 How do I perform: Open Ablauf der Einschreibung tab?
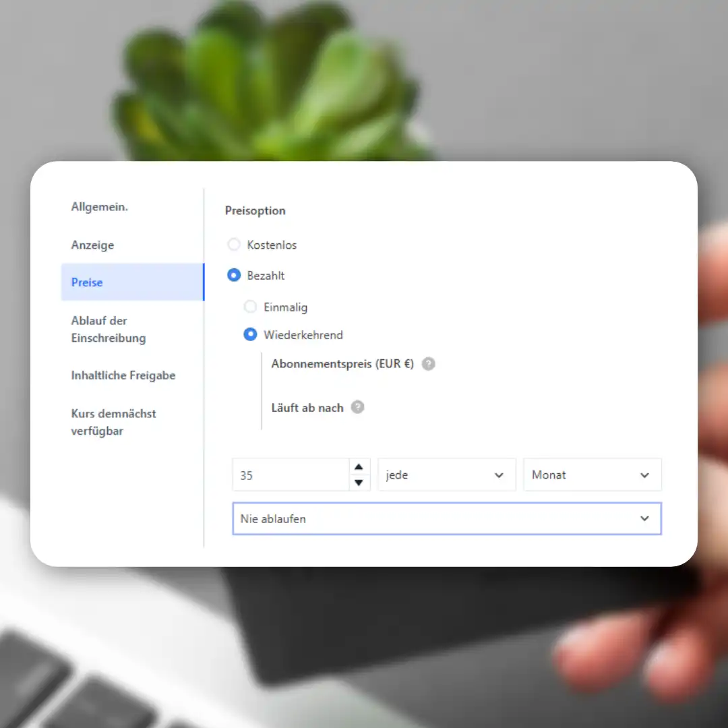108,329
